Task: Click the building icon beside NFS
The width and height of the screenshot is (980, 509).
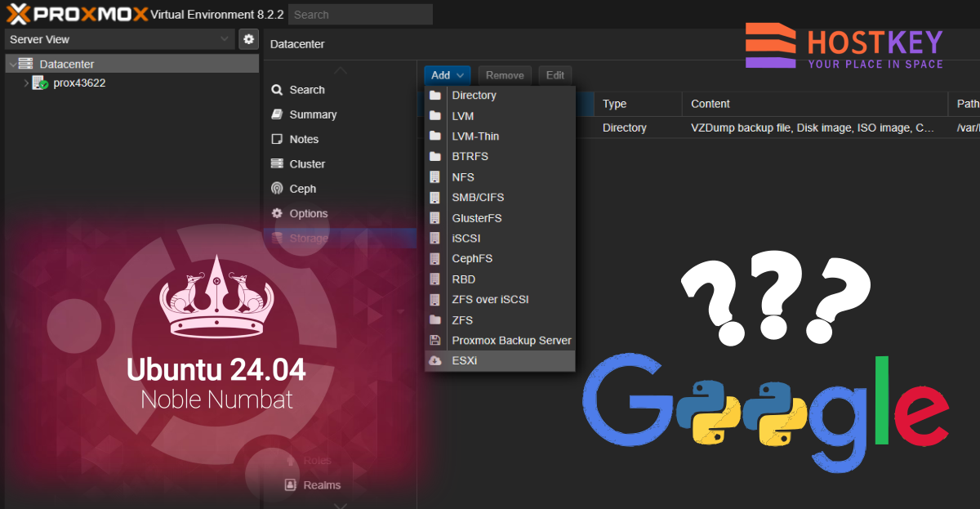Action: coord(435,177)
